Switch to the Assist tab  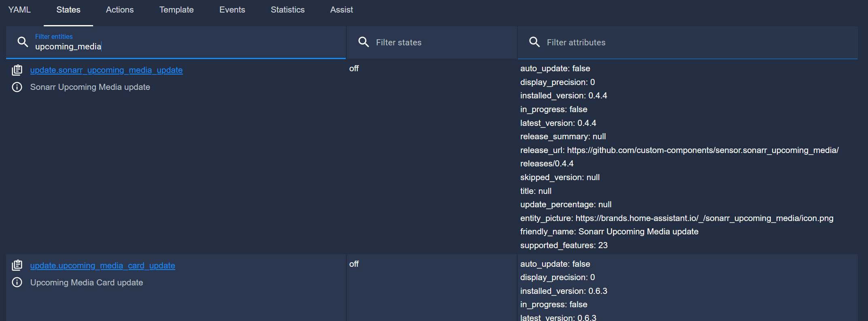(341, 10)
